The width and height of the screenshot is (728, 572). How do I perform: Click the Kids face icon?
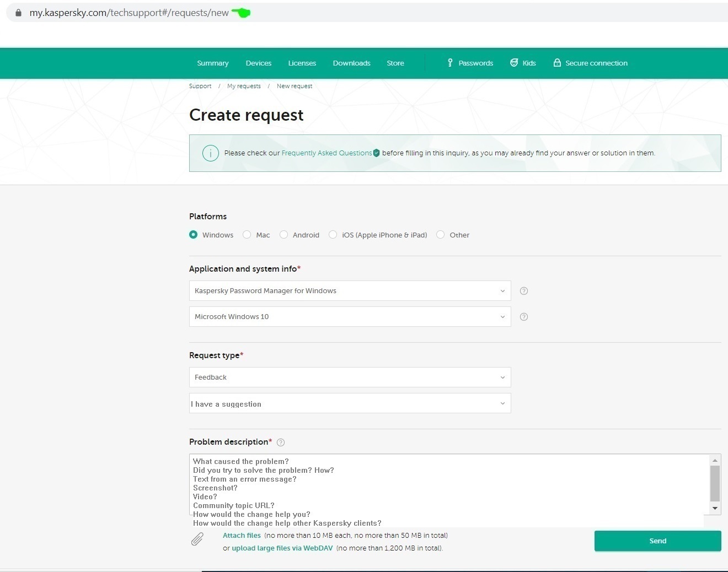(x=514, y=63)
